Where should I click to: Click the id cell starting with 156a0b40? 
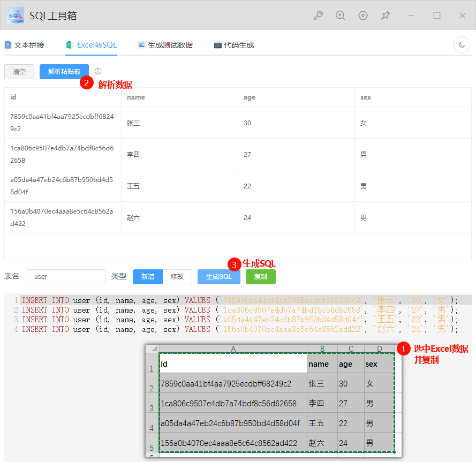click(63, 217)
